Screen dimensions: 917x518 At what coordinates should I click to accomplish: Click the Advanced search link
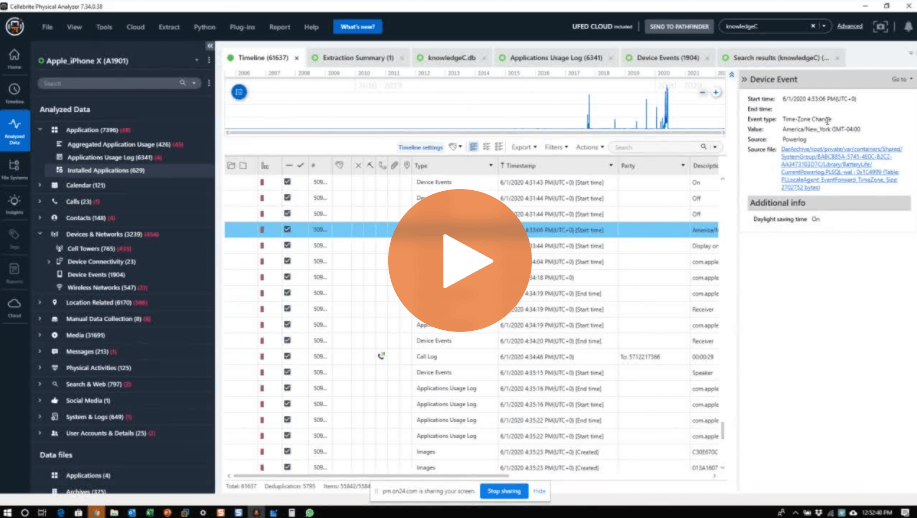pos(850,26)
